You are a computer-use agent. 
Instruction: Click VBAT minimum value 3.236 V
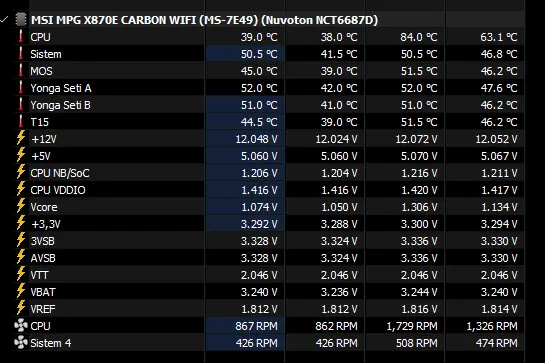pos(339,292)
